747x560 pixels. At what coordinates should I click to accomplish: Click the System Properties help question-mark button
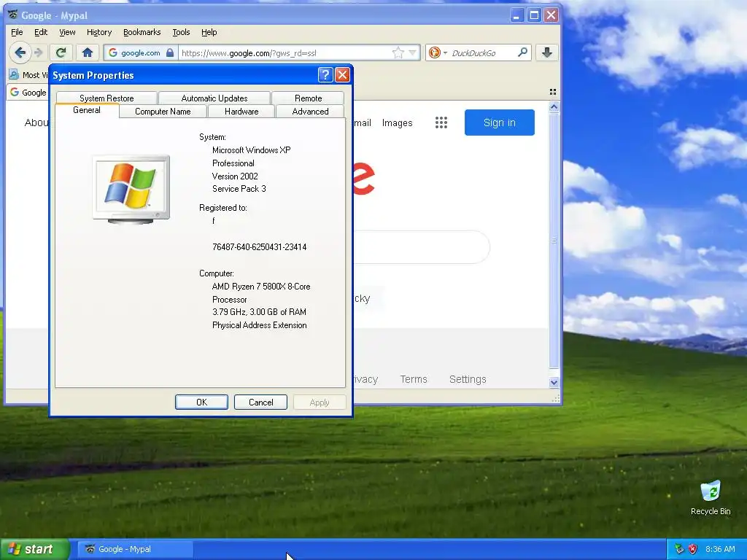point(325,75)
